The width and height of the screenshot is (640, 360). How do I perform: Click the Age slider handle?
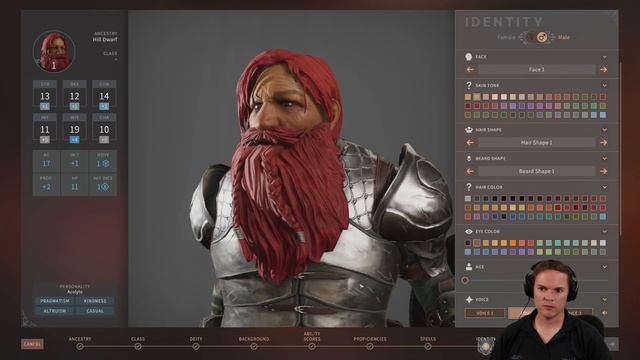465,280
